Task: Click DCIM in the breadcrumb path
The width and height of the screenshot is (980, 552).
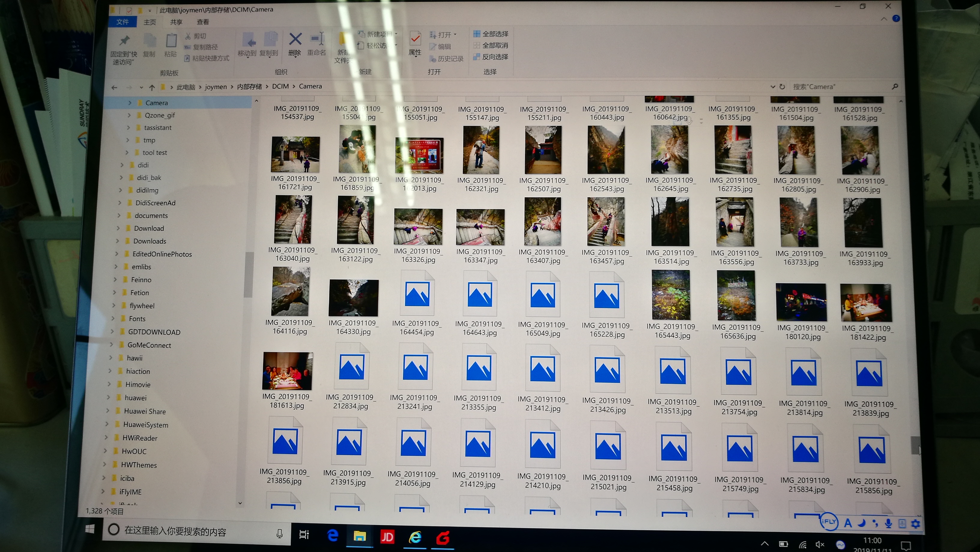Action: click(x=280, y=86)
